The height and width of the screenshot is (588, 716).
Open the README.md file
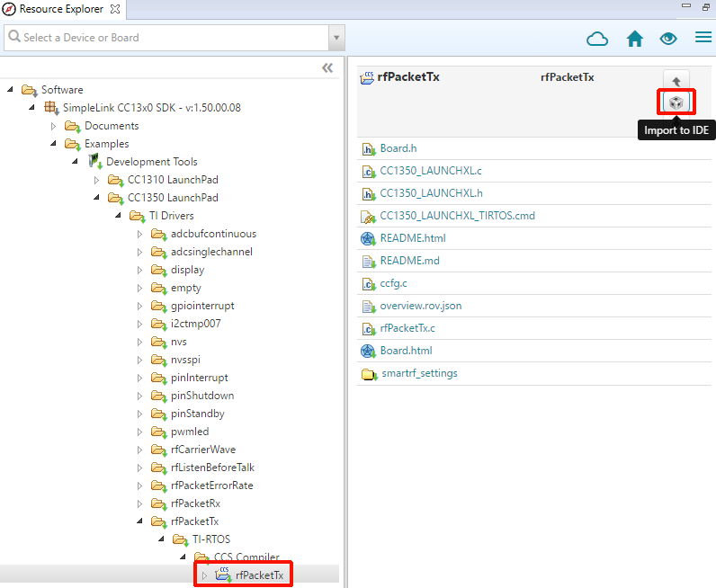409,261
